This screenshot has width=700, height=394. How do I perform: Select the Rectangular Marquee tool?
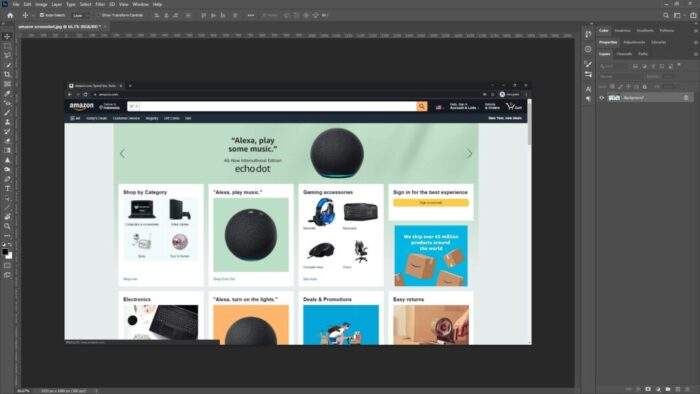pyautogui.click(x=7, y=46)
